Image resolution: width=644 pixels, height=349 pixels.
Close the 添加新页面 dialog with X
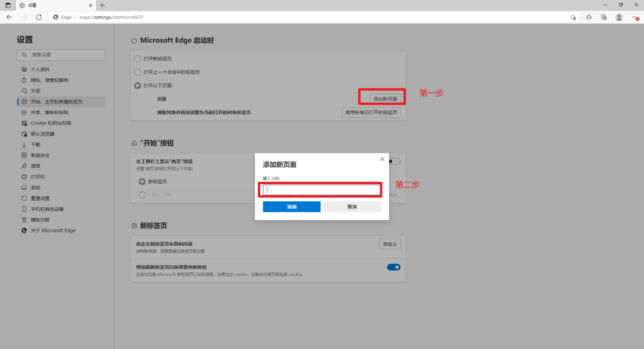point(382,159)
